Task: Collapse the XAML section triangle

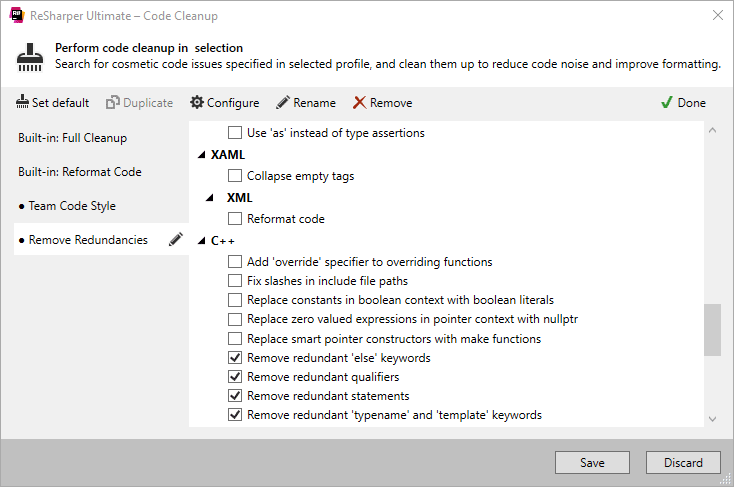Action: (202, 155)
